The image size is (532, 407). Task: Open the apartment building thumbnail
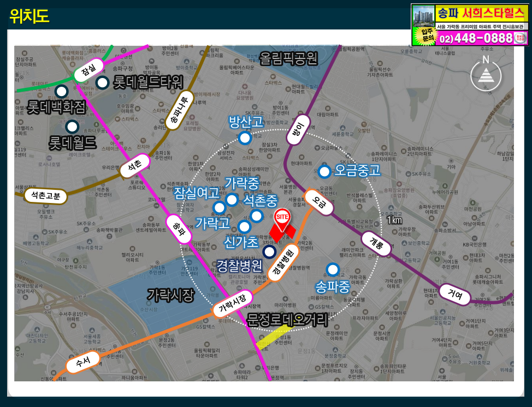(423, 16)
